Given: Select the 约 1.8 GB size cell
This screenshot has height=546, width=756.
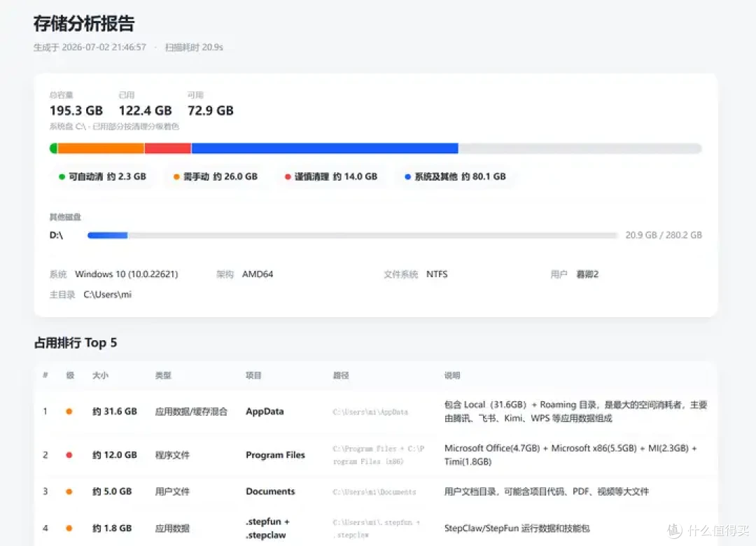Looking at the screenshot, I should point(112,528).
